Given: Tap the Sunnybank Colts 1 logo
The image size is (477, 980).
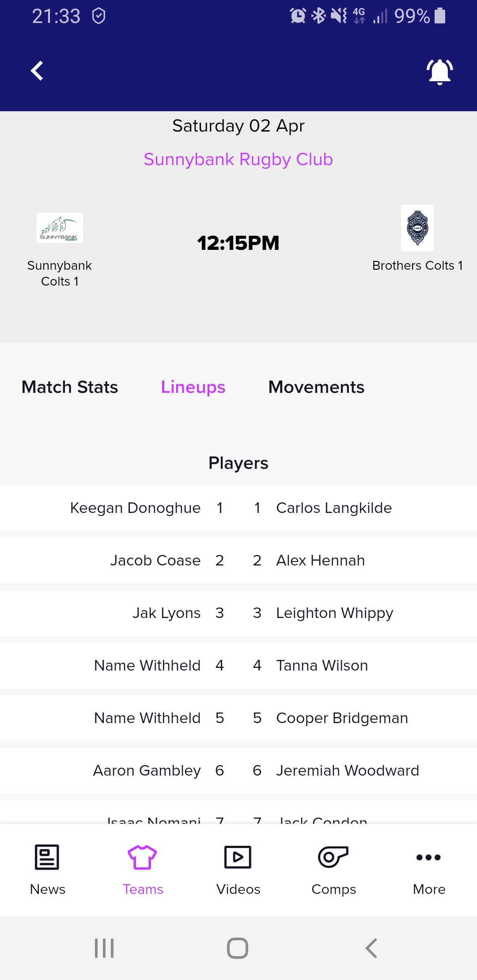Looking at the screenshot, I should [60, 228].
